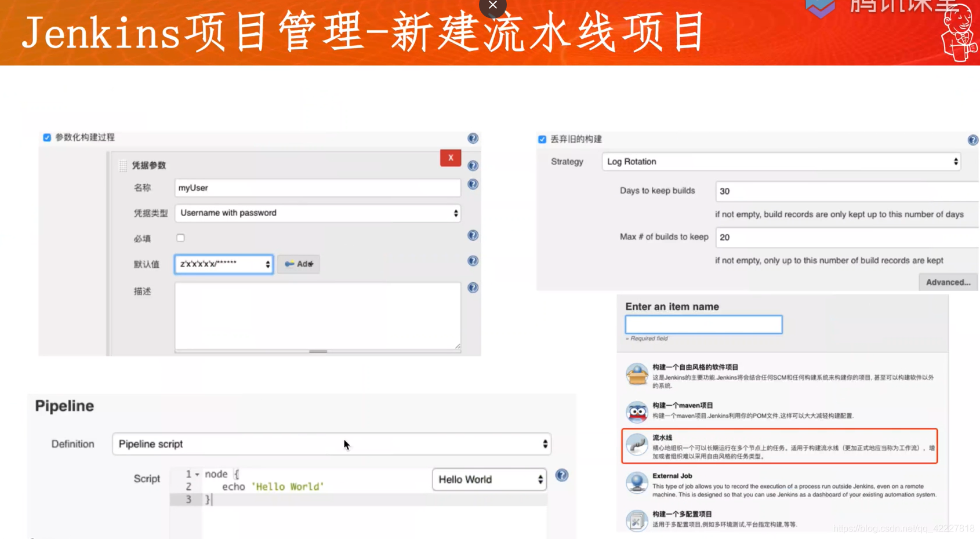This screenshot has width=980, height=539.
Task: Collapse code fold arrow on line 1
Action: (197, 475)
